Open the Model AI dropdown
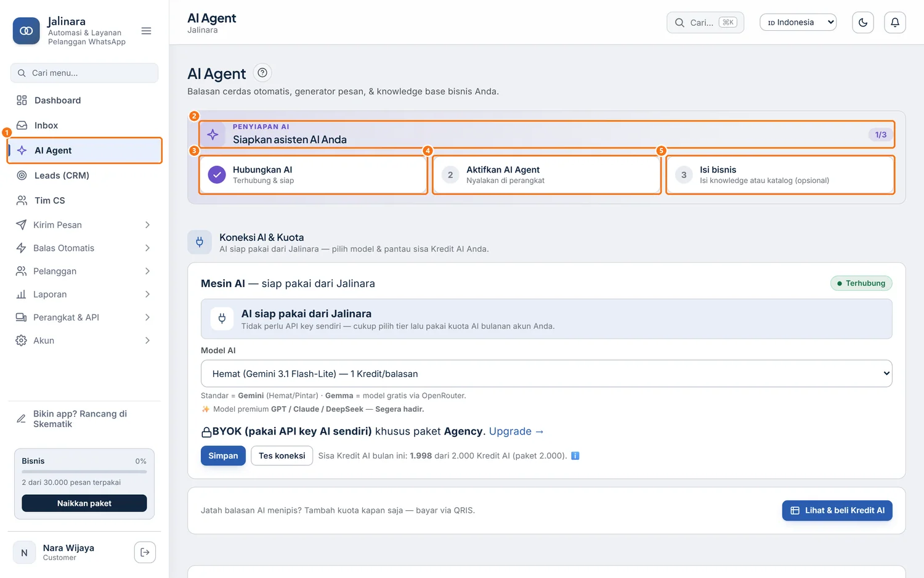Image resolution: width=924 pixels, height=578 pixels. point(546,373)
